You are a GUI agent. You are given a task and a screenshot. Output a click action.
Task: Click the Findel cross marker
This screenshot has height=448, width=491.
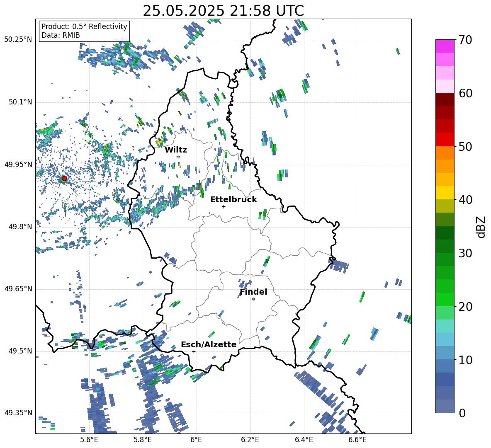(x=253, y=299)
